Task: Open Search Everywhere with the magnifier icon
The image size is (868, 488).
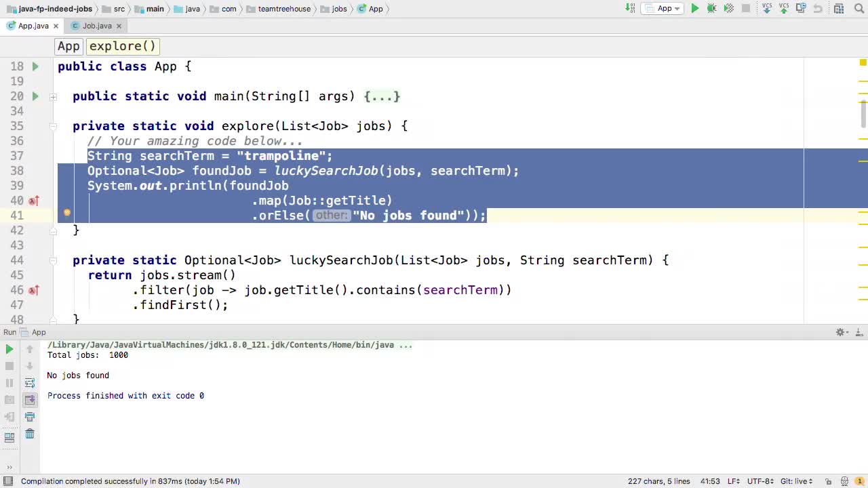Action: [859, 8]
